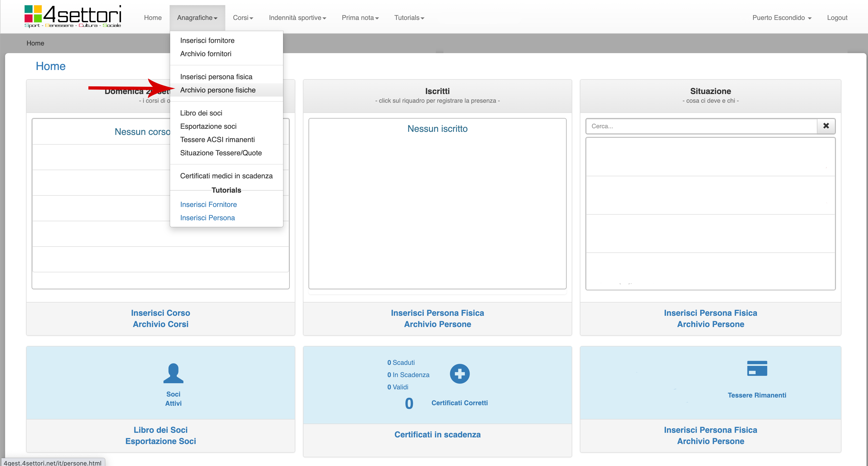Open the Certificati in scadenza link
The height and width of the screenshot is (466, 868).
coord(437,434)
